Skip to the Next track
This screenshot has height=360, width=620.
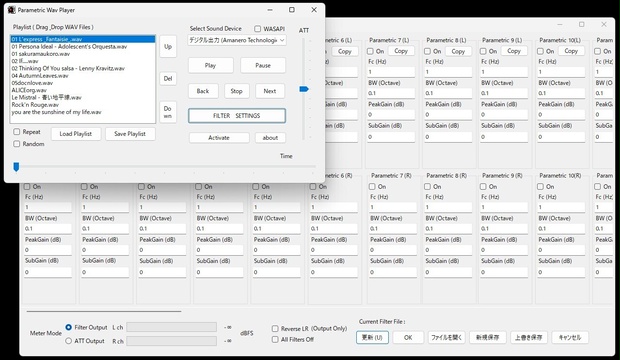(270, 91)
